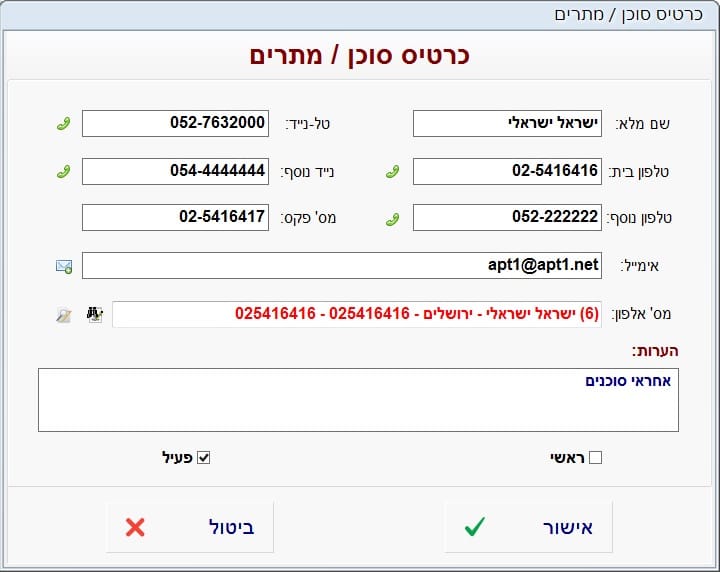The height and width of the screenshot is (572, 720).
Task: Select the מס' אלפון phonebook field
Action: point(357,314)
